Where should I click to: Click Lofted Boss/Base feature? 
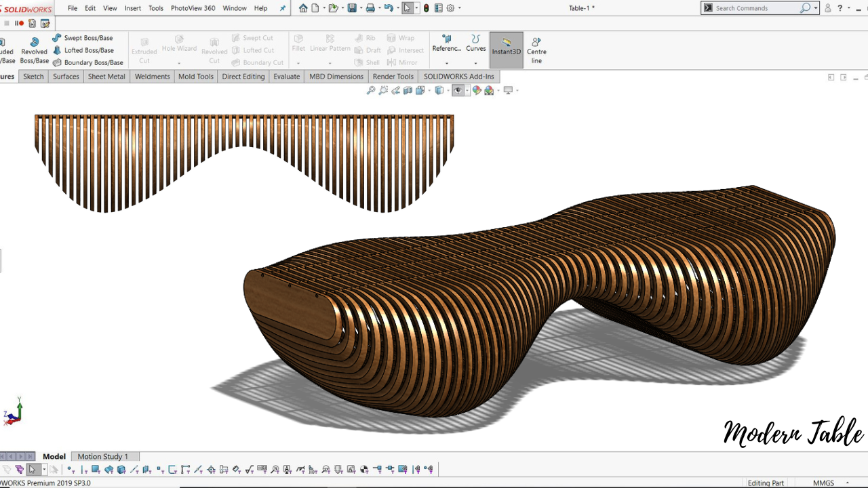pyautogui.click(x=83, y=50)
